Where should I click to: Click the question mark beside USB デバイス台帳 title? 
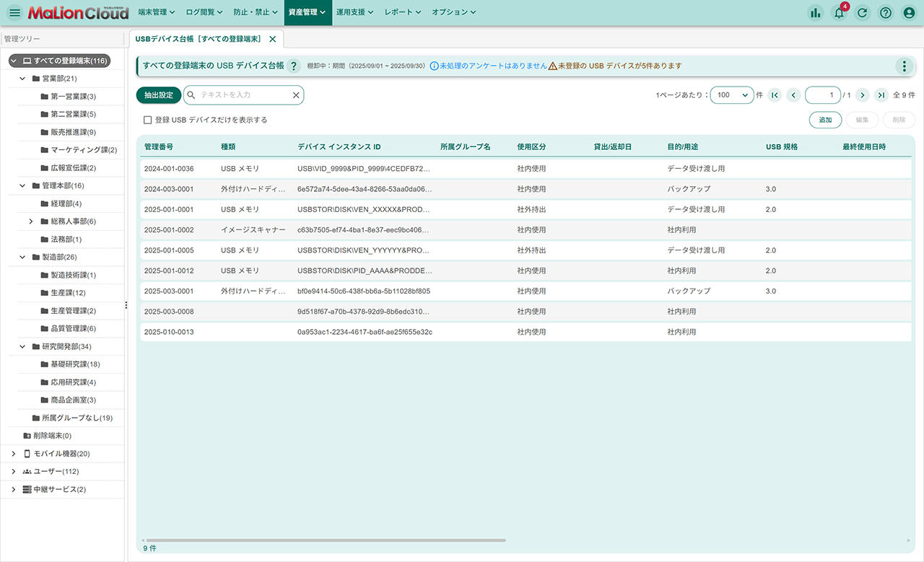(294, 66)
